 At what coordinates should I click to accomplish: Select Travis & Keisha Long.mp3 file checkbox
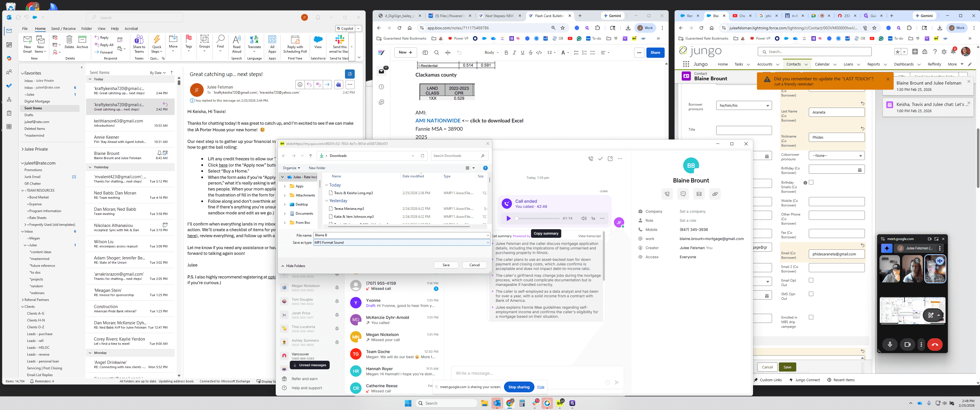coord(331,193)
